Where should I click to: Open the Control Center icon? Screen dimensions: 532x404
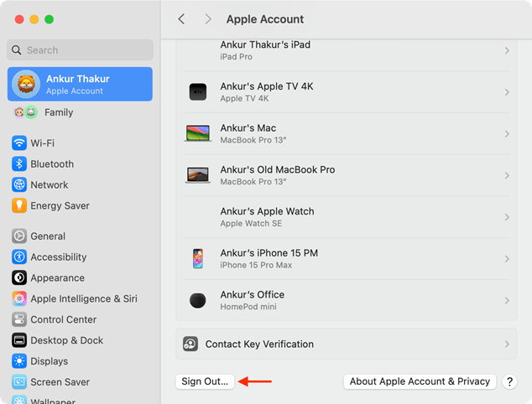pyautogui.click(x=19, y=319)
